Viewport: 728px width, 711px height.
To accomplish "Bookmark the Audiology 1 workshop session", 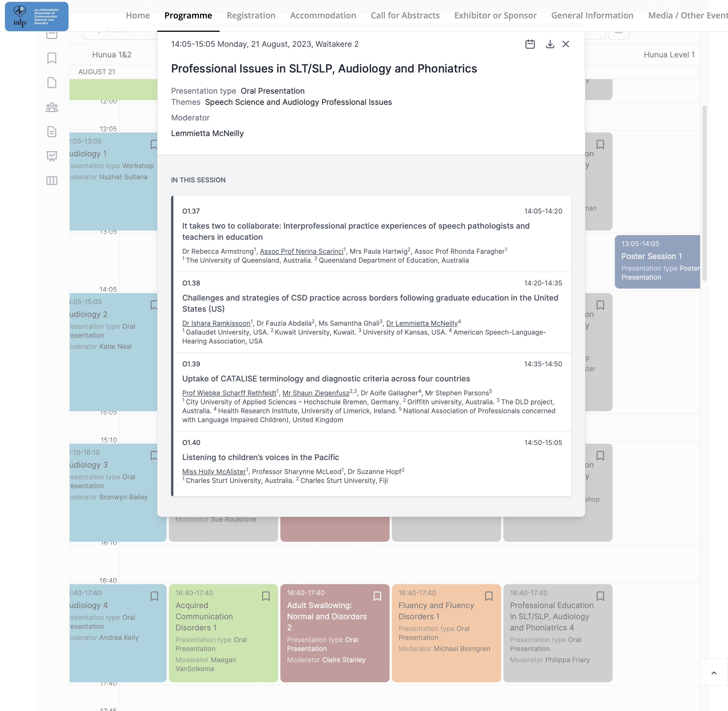I will [x=154, y=144].
